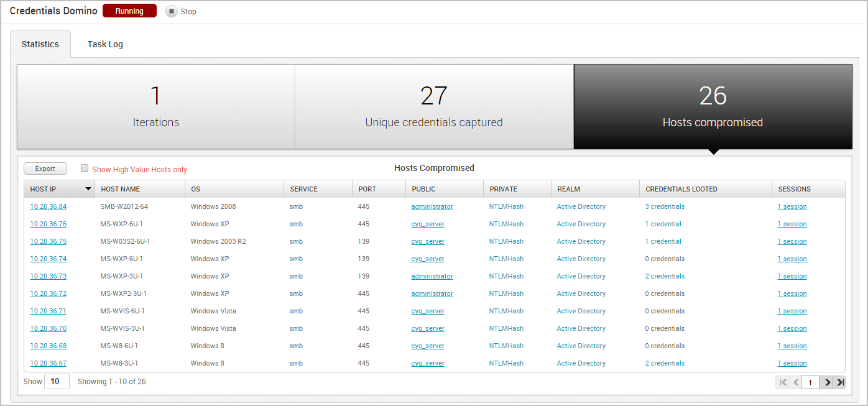Go to first page arrow
Image resolution: width=868 pixels, height=406 pixels.
(x=783, y=382)
